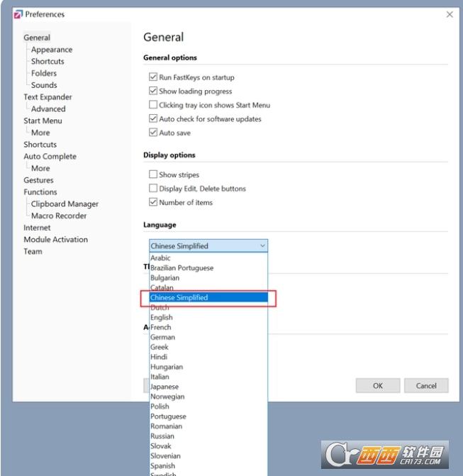Open General section in sidebar
The width and height of the screenshot is (463, 476).
tap(37, 38)
